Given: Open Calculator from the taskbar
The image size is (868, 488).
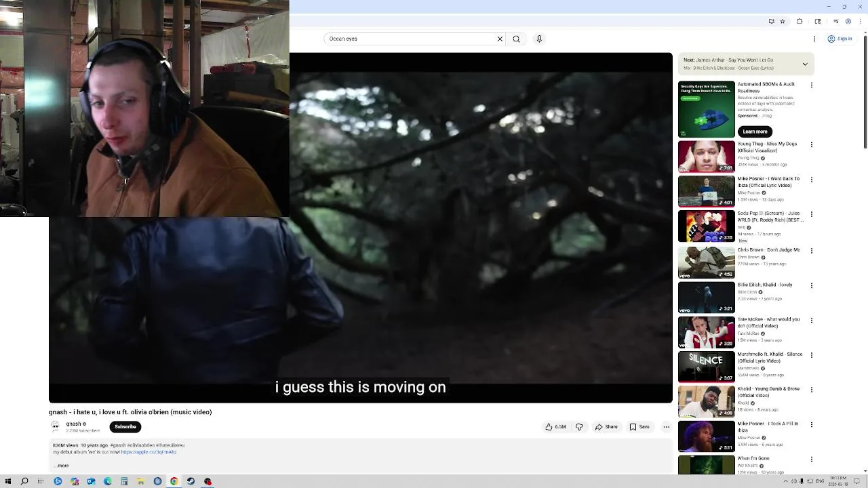Looking at the screenshot, I should [x=124, y=481].
